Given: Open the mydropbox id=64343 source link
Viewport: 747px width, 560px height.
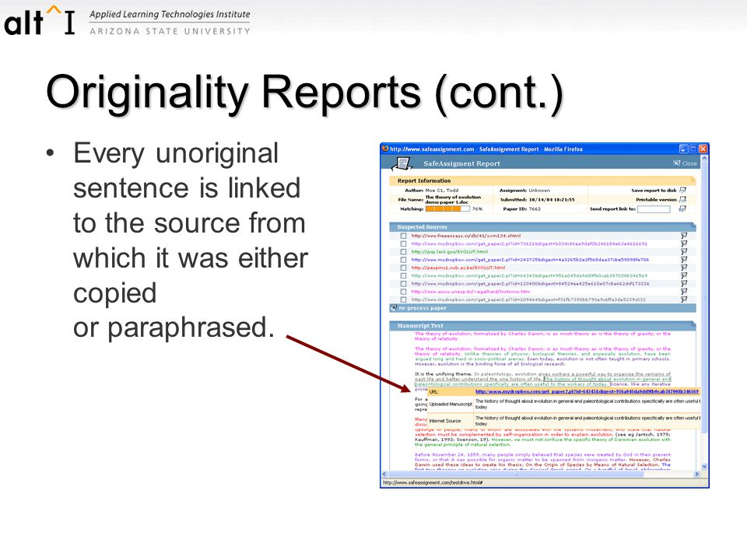Looking at the screenshot, I should 529,275.
